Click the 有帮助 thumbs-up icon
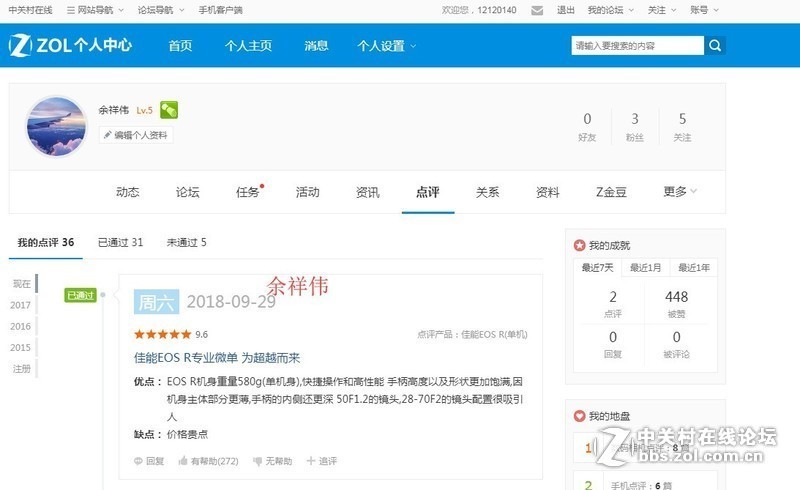The image size is (800, 490). pos(183,461)
